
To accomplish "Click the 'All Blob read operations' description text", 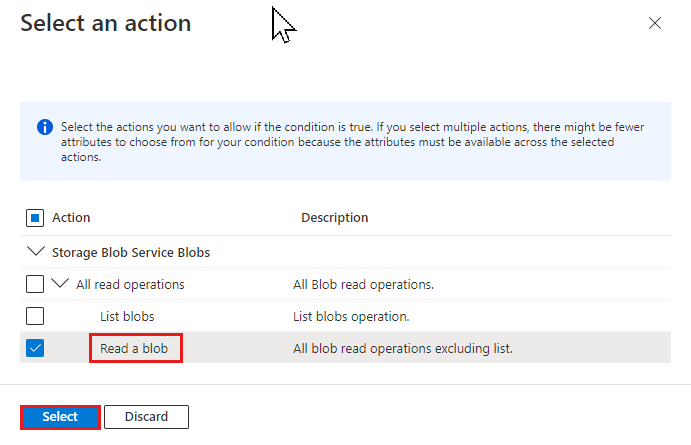I will coord(364,285).
